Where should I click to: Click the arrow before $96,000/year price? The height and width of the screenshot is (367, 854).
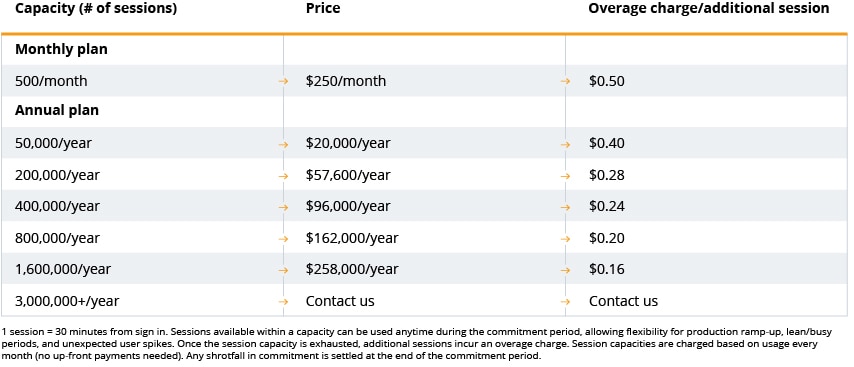(283, 206)
